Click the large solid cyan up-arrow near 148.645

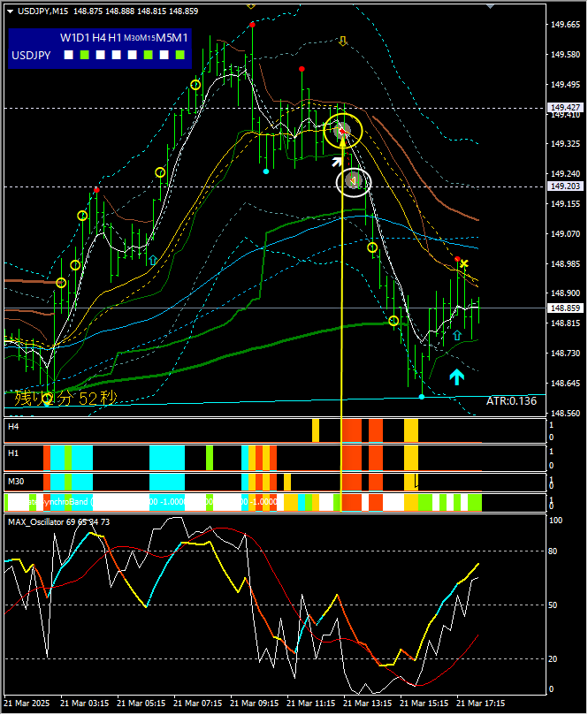(456, 377)
